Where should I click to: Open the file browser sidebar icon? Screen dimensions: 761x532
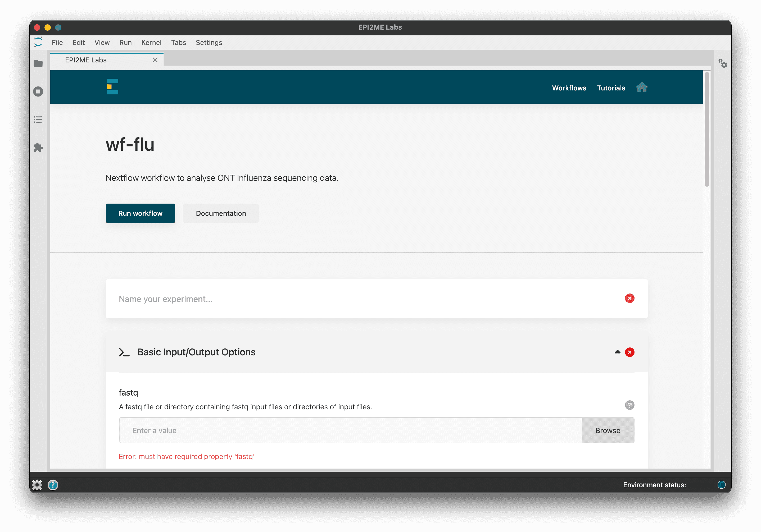[38, 63]
